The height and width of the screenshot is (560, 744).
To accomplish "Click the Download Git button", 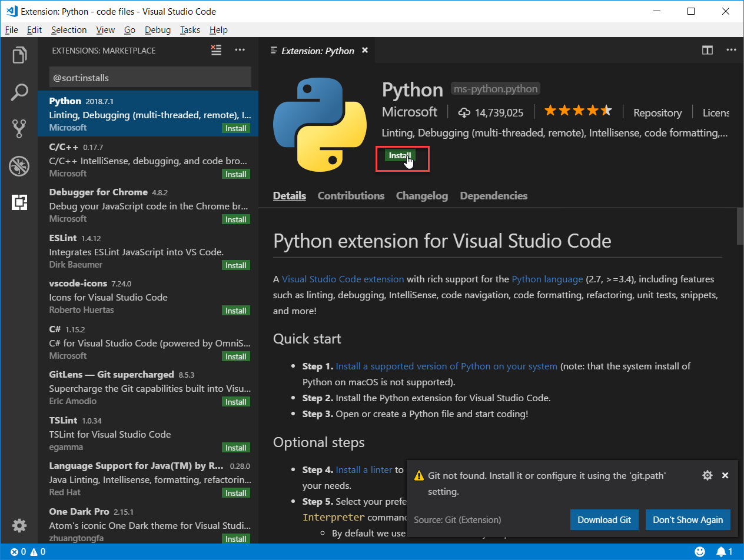I will [x=604, y=519].
